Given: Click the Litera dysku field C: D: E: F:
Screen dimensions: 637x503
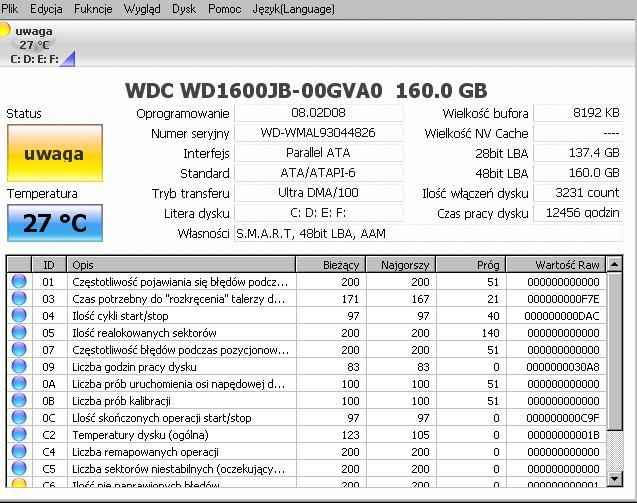Looking at the screenshot, I should click(x=319, y=213).
